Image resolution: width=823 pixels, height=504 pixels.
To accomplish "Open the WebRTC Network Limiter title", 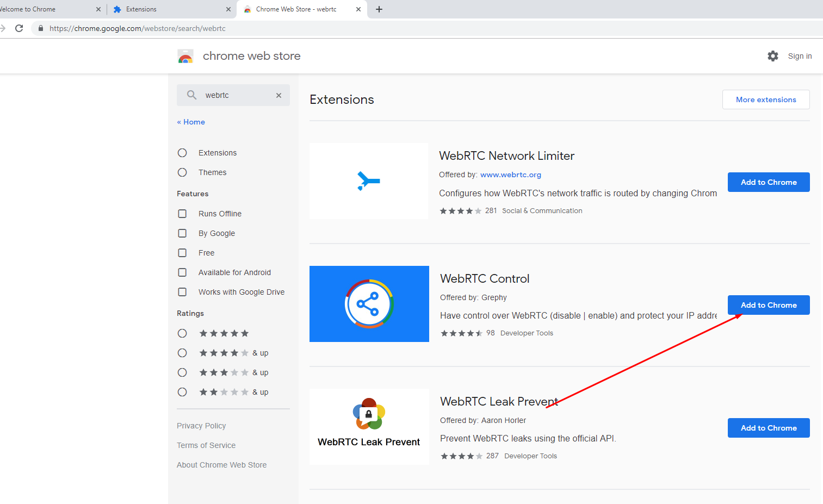I will (x=506, y=155).
